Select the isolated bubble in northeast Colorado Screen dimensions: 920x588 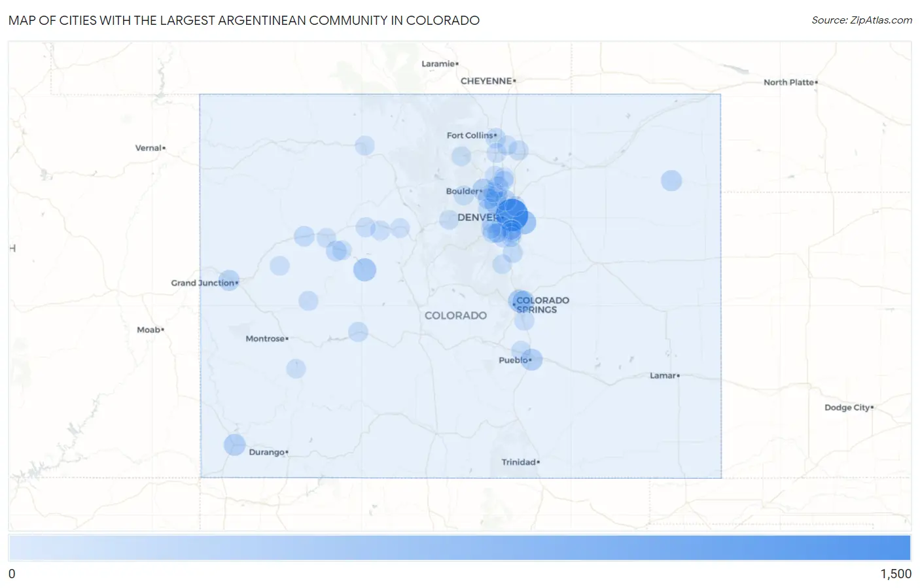pos(671,181)
